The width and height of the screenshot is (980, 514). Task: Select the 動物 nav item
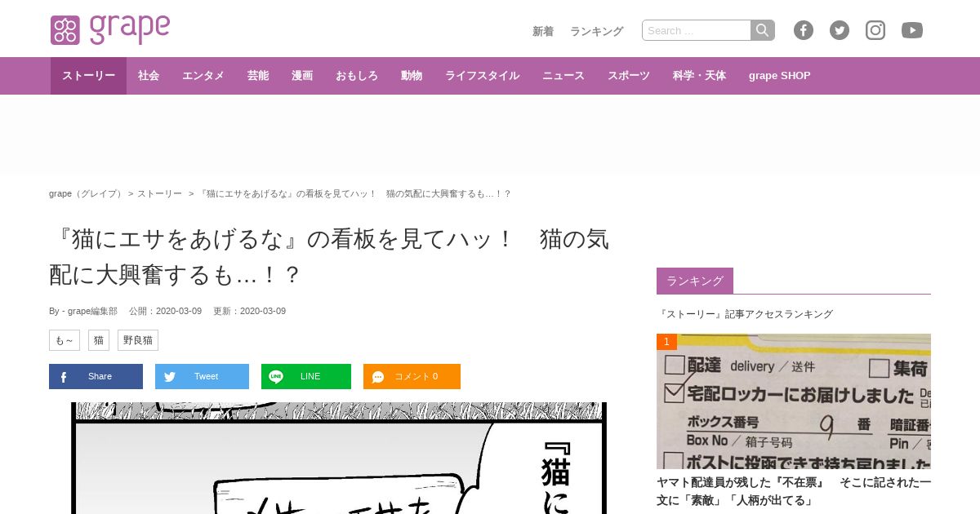click(x=412, y=76)
